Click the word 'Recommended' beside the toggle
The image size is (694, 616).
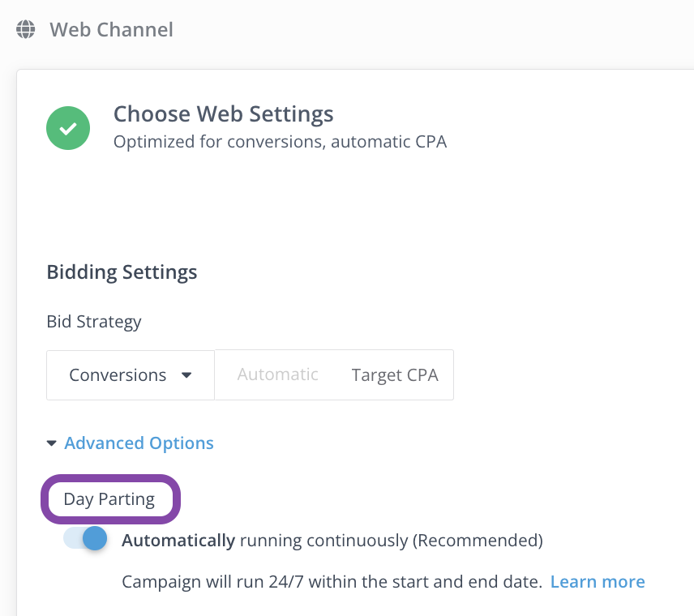(478, 541)
